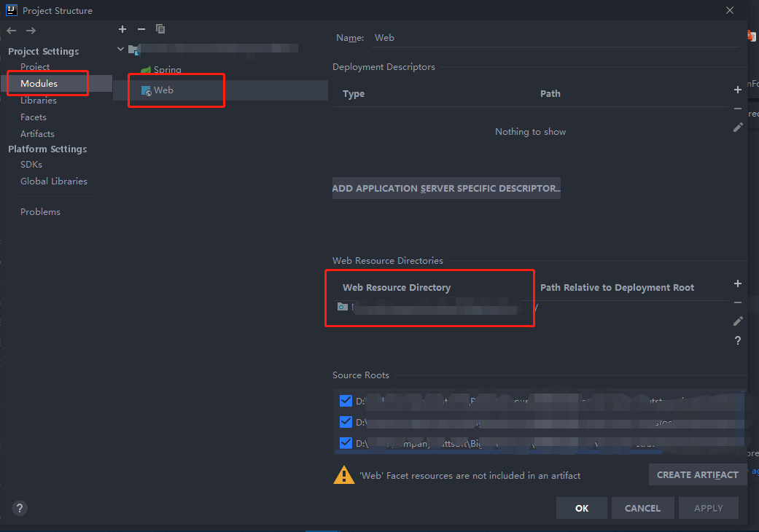Click the facet resources not included warning text

pos(470,475)
